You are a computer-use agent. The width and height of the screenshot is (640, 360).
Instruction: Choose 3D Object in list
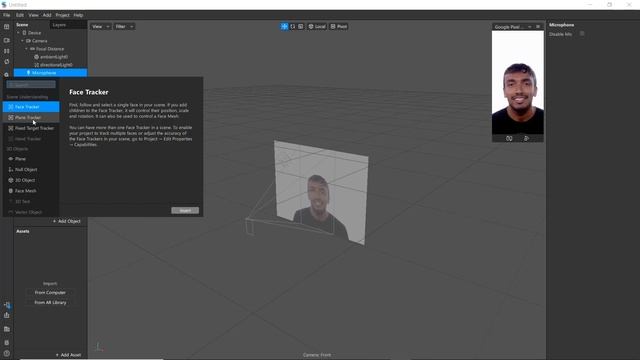31,180
